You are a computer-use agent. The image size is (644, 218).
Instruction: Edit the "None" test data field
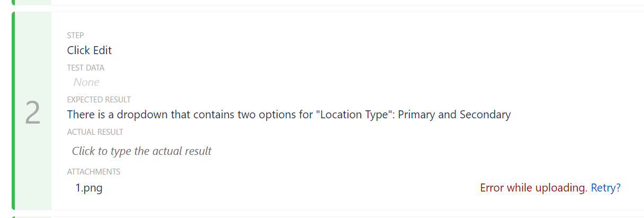[x=86, y=82]
